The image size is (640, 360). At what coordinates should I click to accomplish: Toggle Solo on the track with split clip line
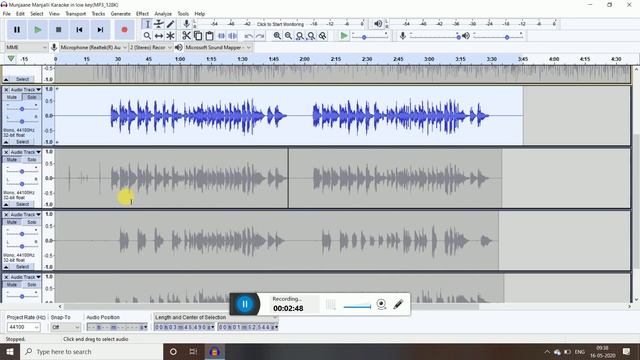[x=31, y=160]
